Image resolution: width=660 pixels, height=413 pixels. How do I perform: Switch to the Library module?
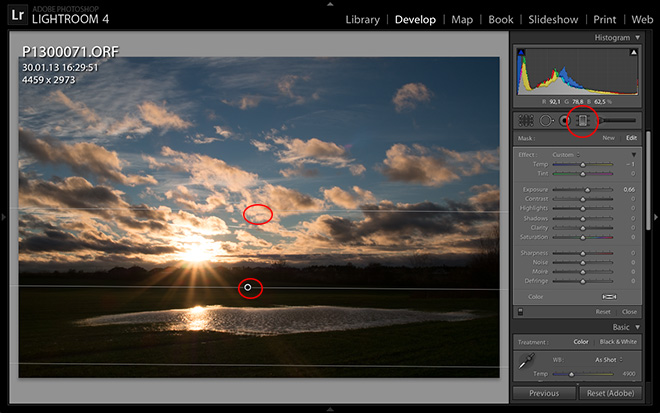(x=362, y=20)
